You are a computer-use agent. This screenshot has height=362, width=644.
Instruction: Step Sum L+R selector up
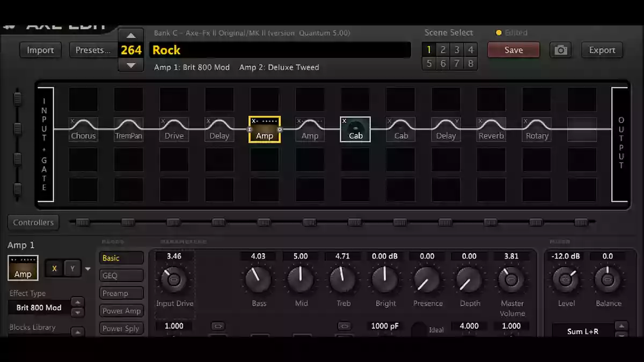pos(621,326)
